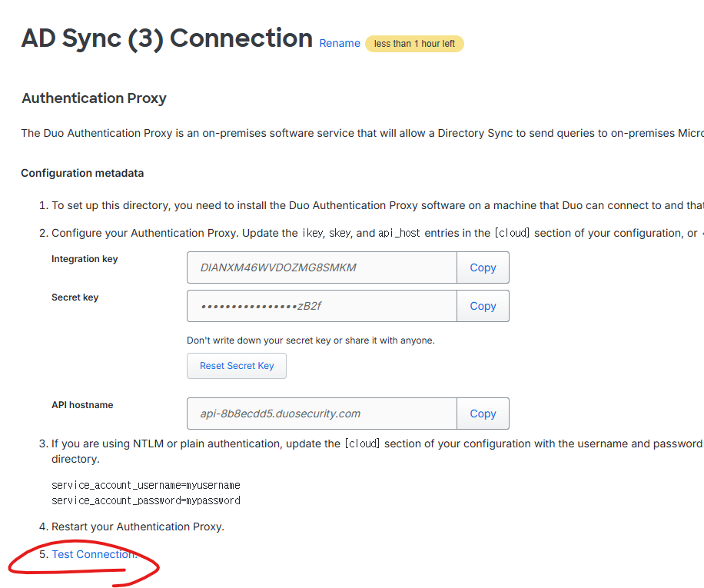The height and width of the screenshot is (588, 704).
Task: Copy the Integration key
Action: pos(483,267)
